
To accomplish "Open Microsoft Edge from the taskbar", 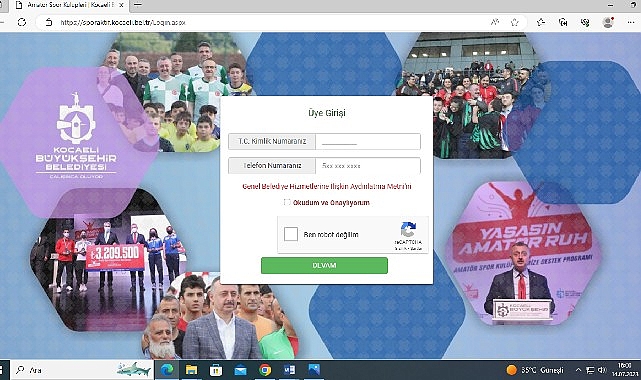I will coord(167,370).
